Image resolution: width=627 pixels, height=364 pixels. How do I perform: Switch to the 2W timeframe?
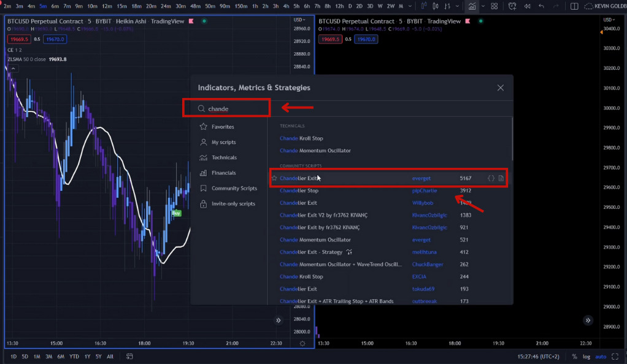(391, 6)
